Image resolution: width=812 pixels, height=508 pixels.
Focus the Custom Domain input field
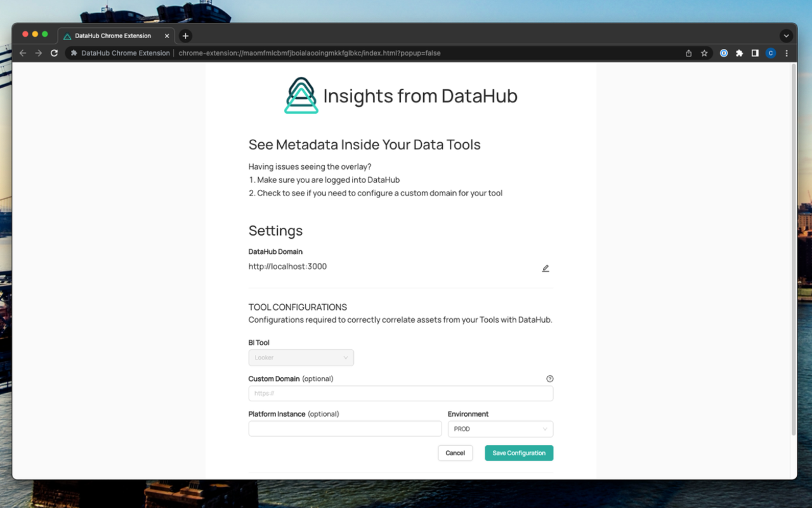coord(401,393)
